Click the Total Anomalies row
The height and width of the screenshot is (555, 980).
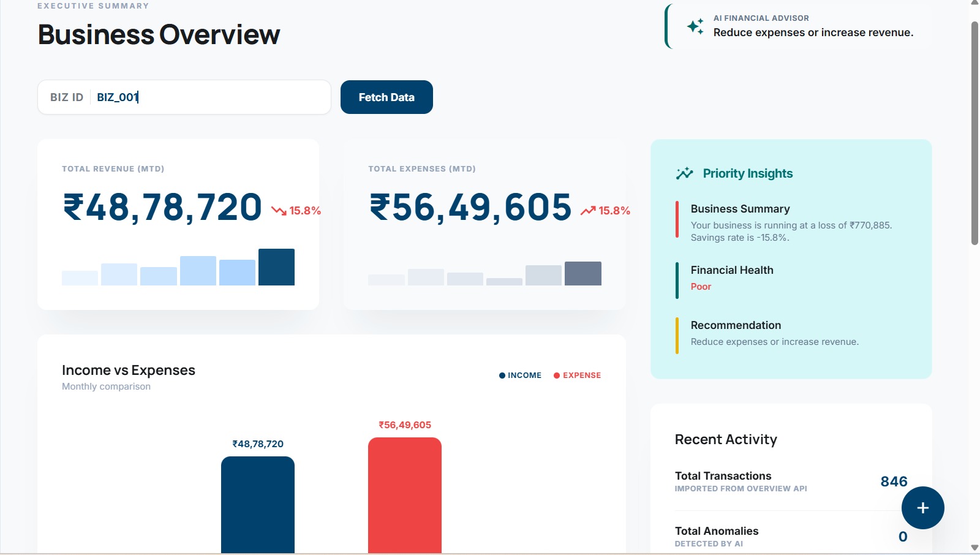point(791,536)
